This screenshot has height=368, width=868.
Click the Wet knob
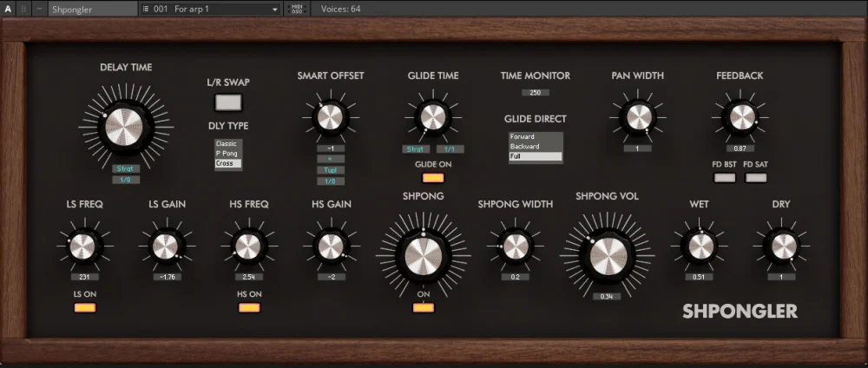pyautogui.click(x=699, y=246)
